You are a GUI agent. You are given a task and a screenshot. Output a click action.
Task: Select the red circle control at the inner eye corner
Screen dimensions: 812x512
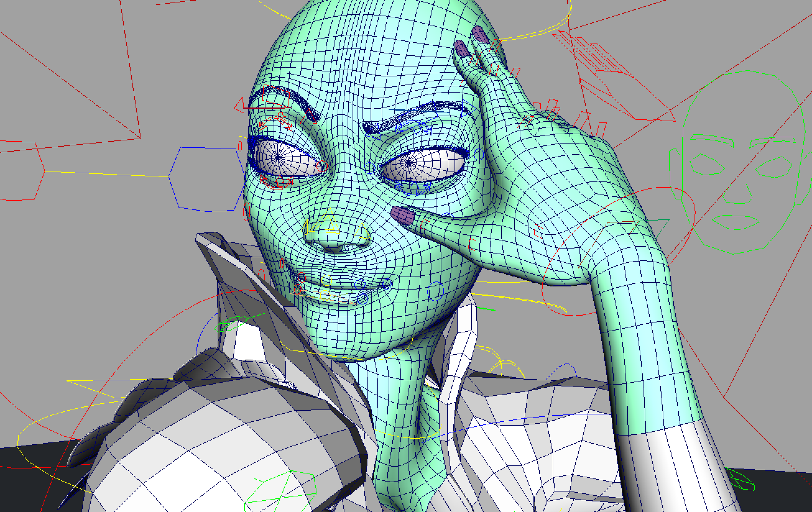pyautogui.click(x=322, y=166)
